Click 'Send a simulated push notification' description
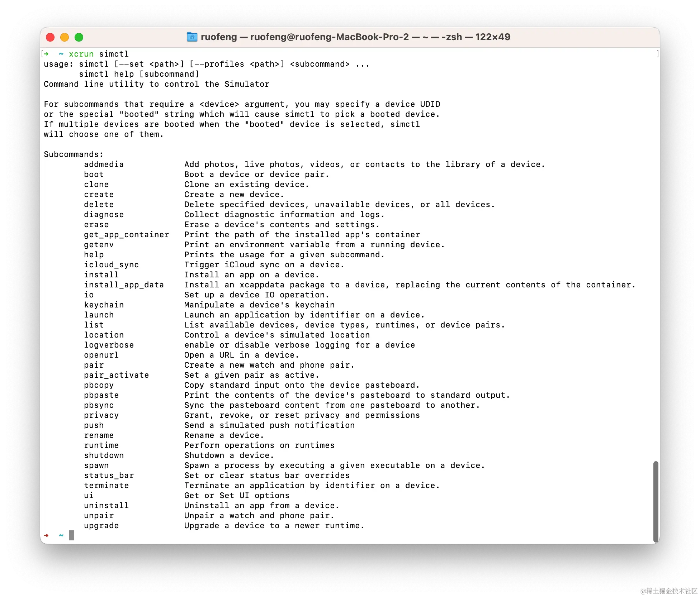 coord(270,425)
